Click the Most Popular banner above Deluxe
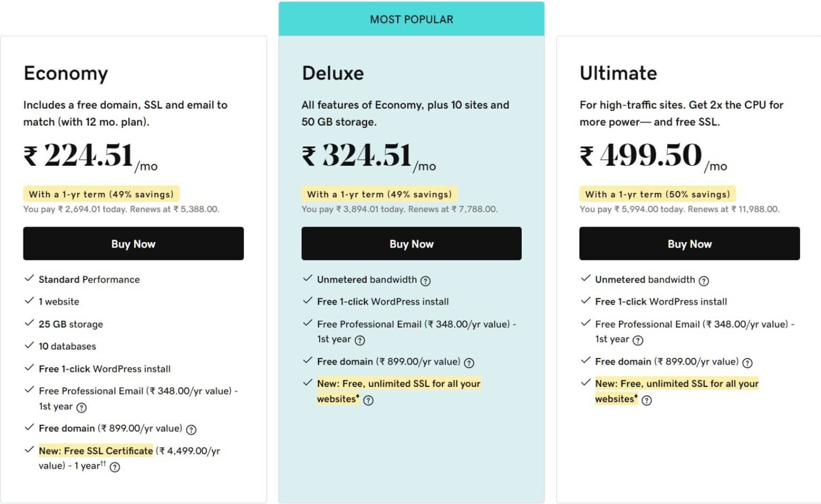Screen dimensions: 821x504 [412, 19]
